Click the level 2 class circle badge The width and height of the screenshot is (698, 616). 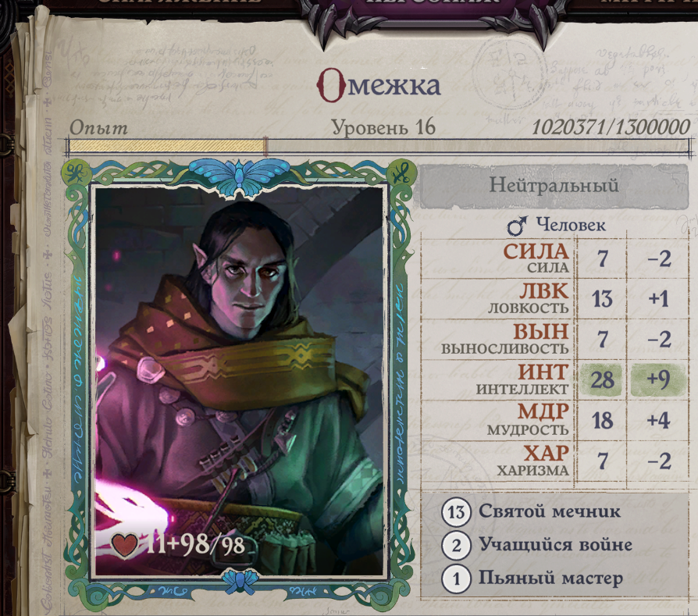click(456, 545)
